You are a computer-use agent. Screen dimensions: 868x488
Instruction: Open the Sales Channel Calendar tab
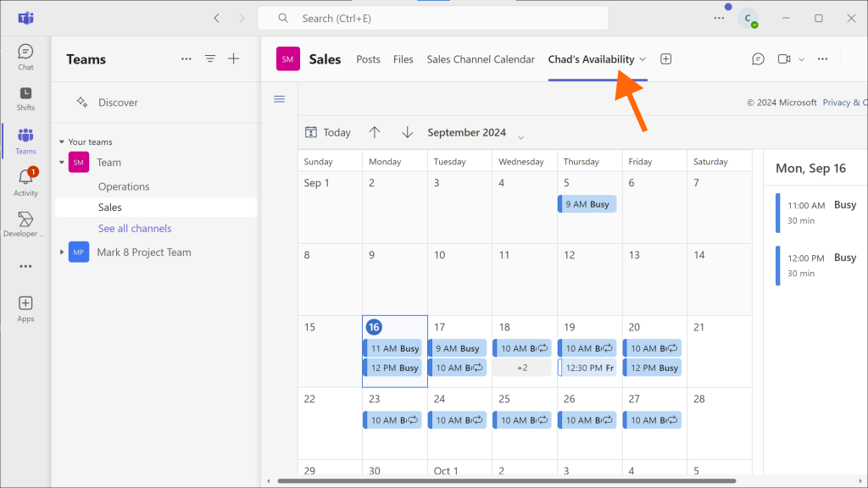coord(481,59)
